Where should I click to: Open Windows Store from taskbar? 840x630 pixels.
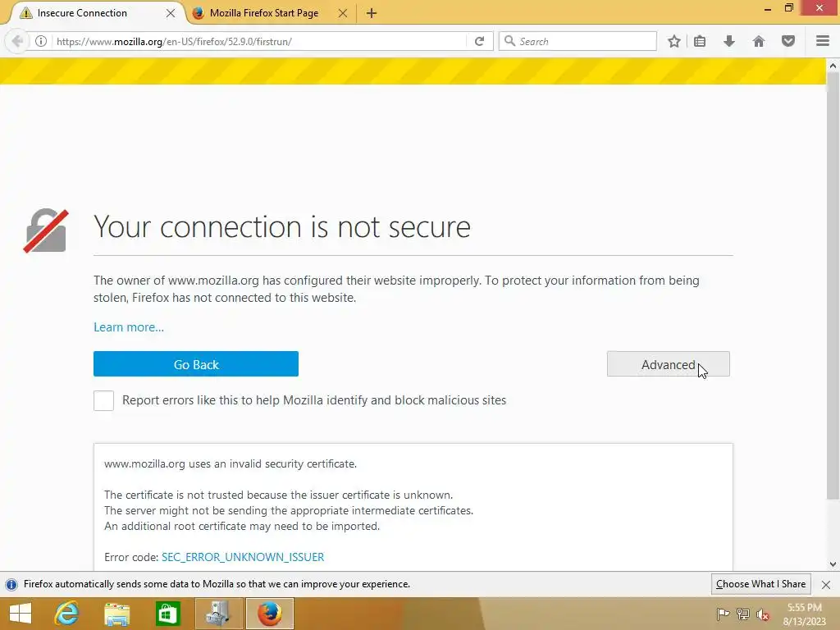167,614
